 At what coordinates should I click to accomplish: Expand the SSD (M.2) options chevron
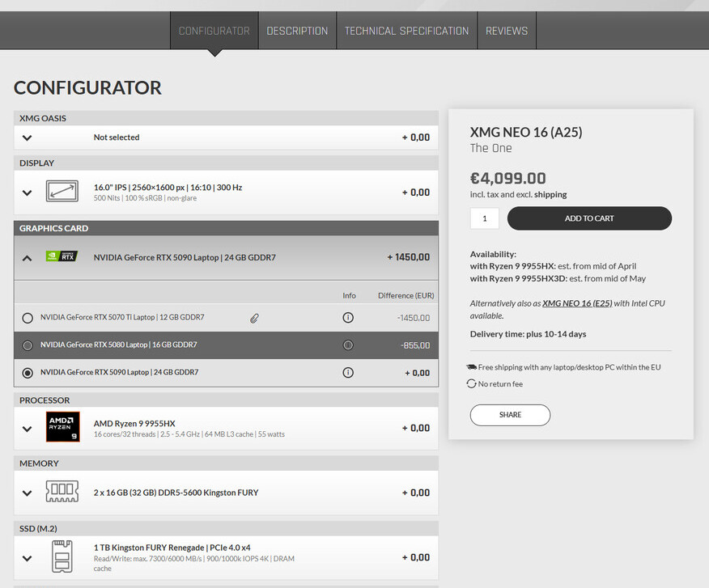pyautogui.click(x=28, y=558)
